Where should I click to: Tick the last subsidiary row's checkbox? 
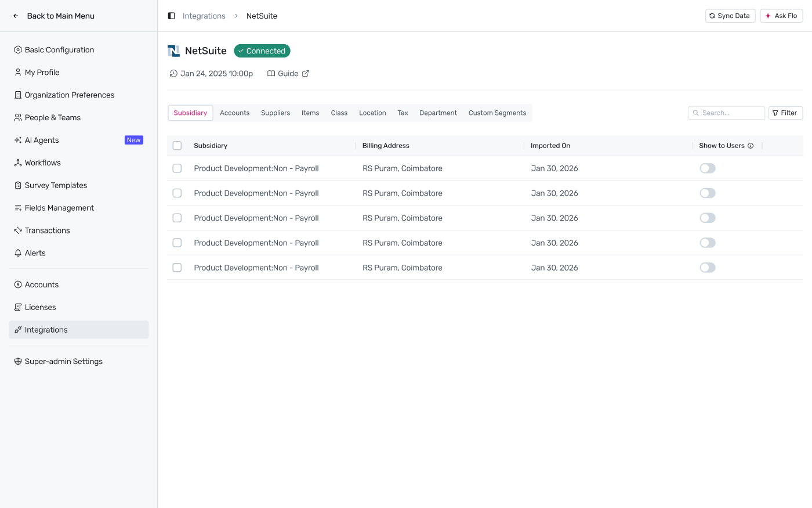tap(177, 268)
